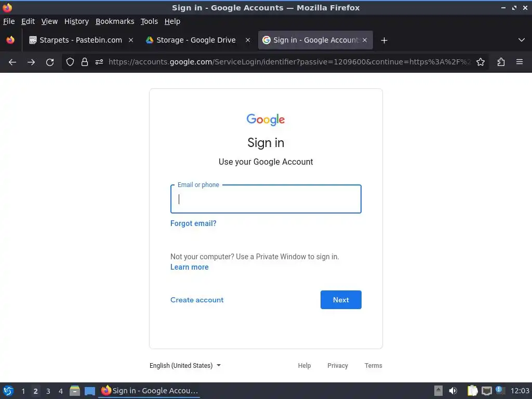Image resolution: width=532 pixels, height=399 pixels.
Task: Click the address bar URL
Action: [x=290, y=62]
